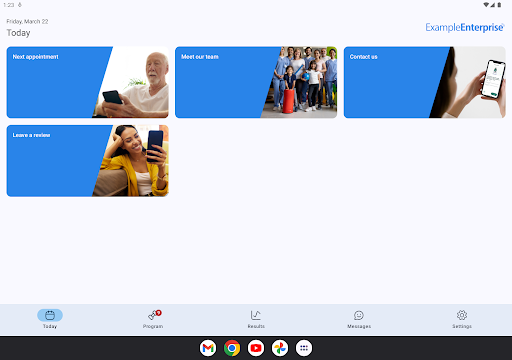Image resolution: width=512 pixels, height=360 pixels.
Task: Click the Today page heading
Action: coord(18,33)
